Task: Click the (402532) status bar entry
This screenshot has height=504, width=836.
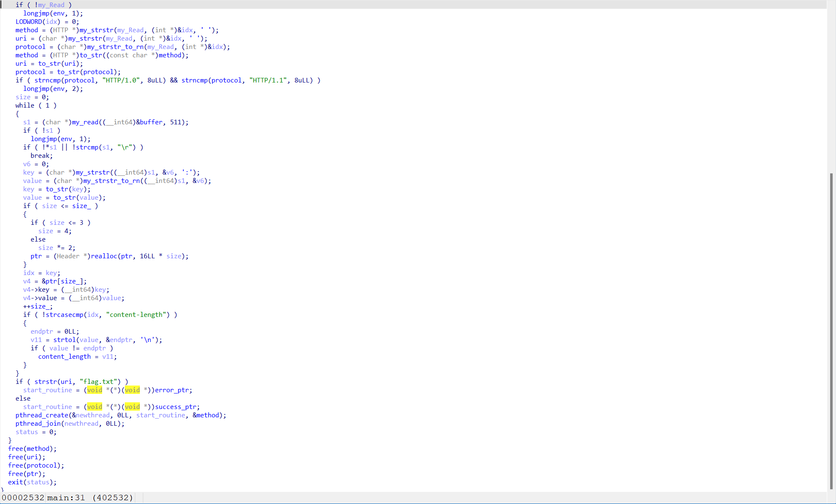Action: point(113,498)
